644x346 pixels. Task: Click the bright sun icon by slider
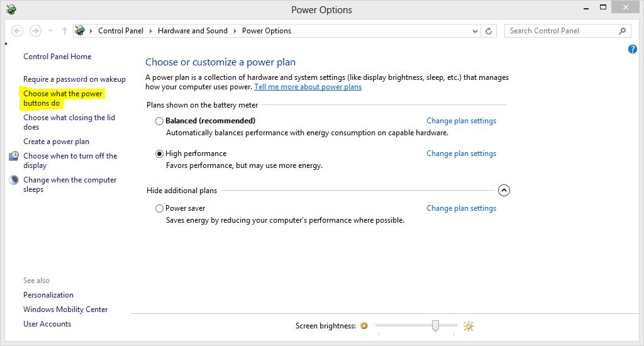[468, 326]
